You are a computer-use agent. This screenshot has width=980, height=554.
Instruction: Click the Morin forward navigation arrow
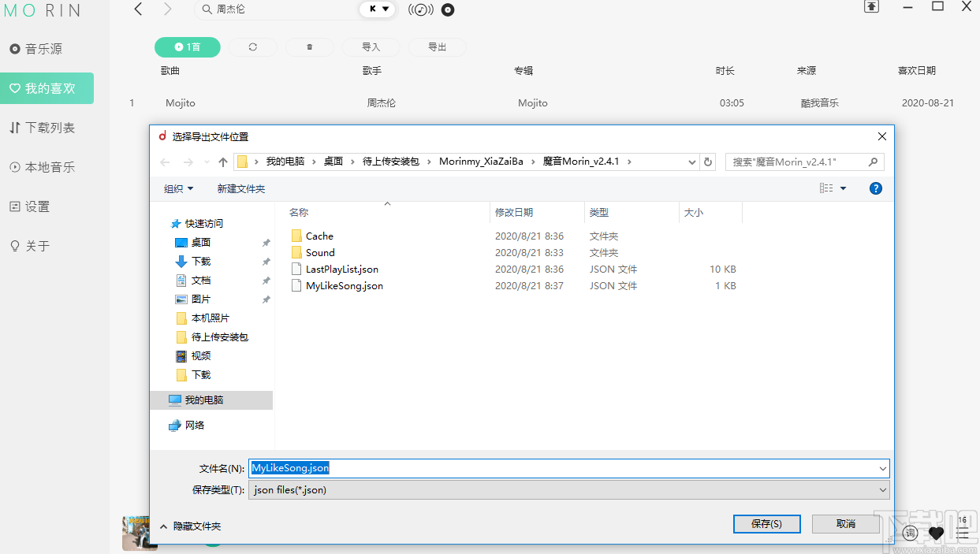[x=167, y=9]
